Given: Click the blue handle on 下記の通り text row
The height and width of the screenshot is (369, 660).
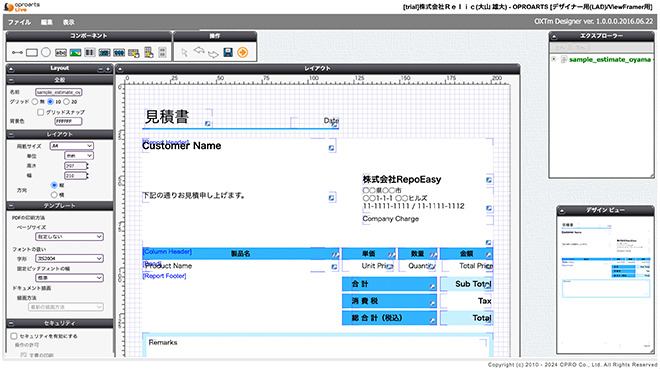Looking at the screenshot, I should (332, 197).
